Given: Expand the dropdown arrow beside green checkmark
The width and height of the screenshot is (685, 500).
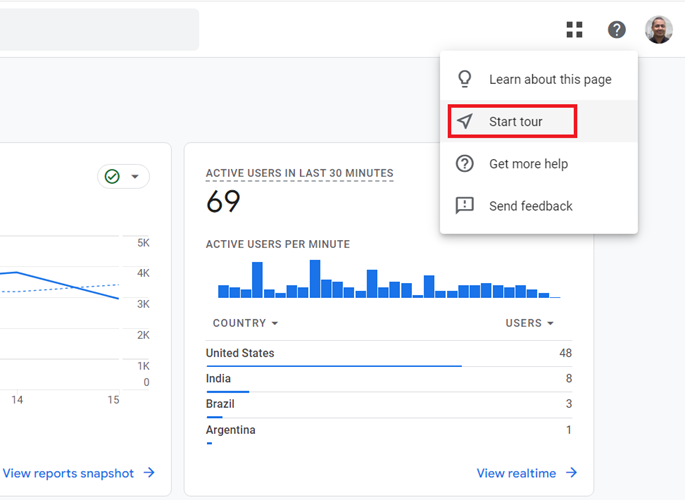Looking at the screenshot, I should tap(135, 177).
